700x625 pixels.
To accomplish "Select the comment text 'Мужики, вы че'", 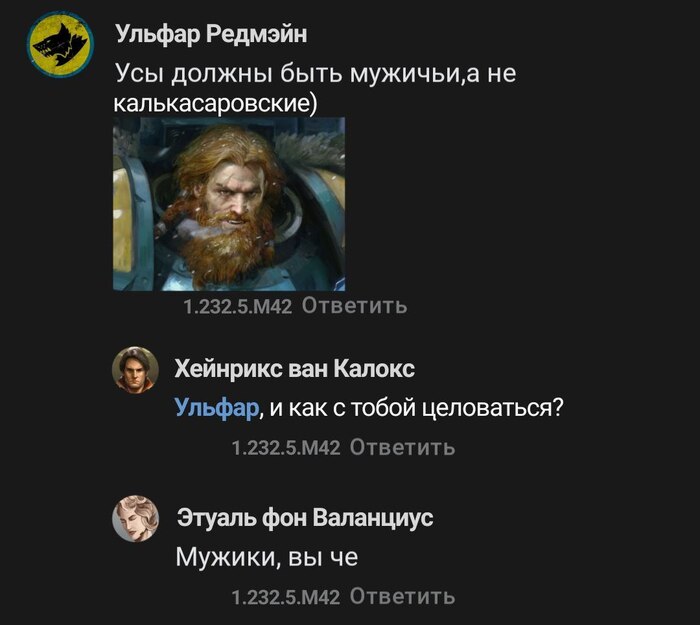I will pyautogui.click(x=267, y=557).
